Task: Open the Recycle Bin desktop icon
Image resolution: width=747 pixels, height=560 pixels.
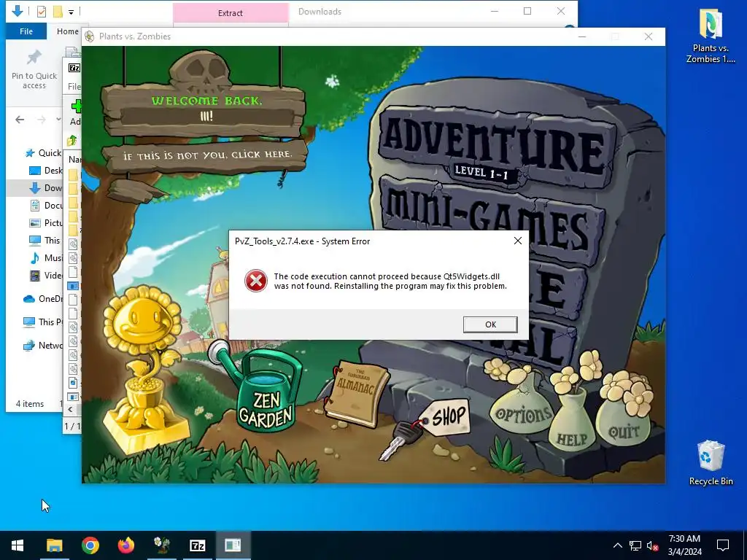Action: click(x=711, y=462)
